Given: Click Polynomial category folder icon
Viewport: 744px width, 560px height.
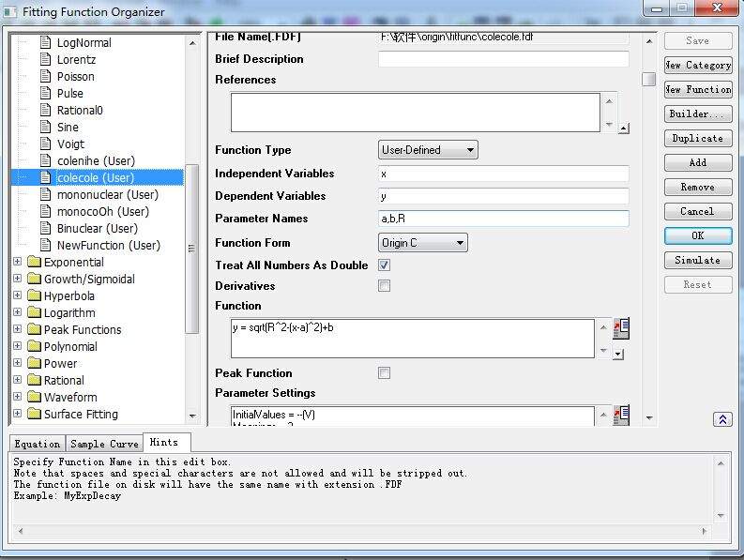Looking at the screenshot, I should 34,346.
